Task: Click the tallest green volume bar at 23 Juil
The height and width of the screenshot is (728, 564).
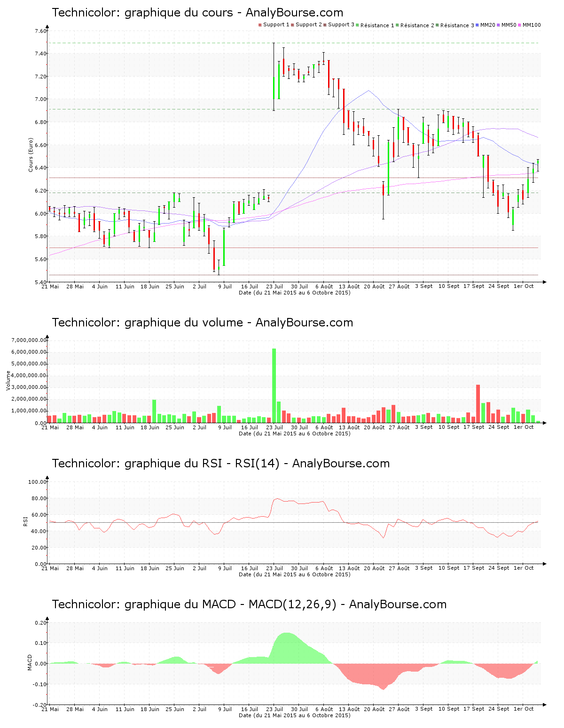Action: (274, 386)
